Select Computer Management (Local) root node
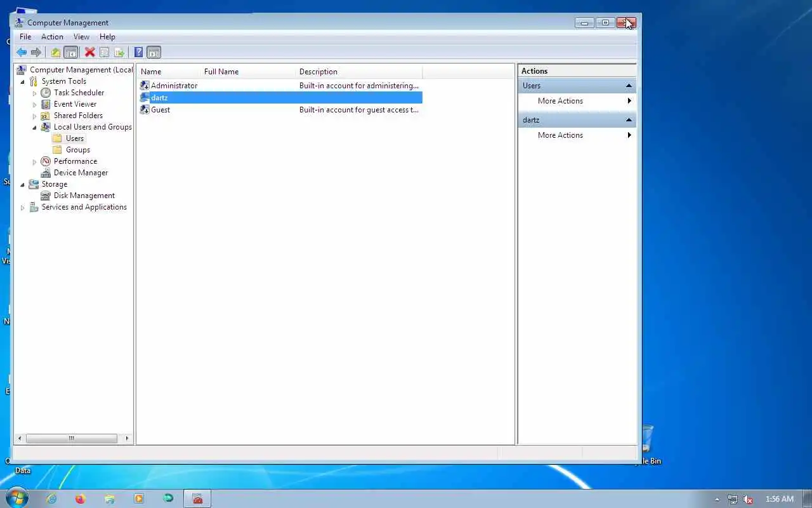The height and width of the screenshot is (508, 812). point(81,70)
